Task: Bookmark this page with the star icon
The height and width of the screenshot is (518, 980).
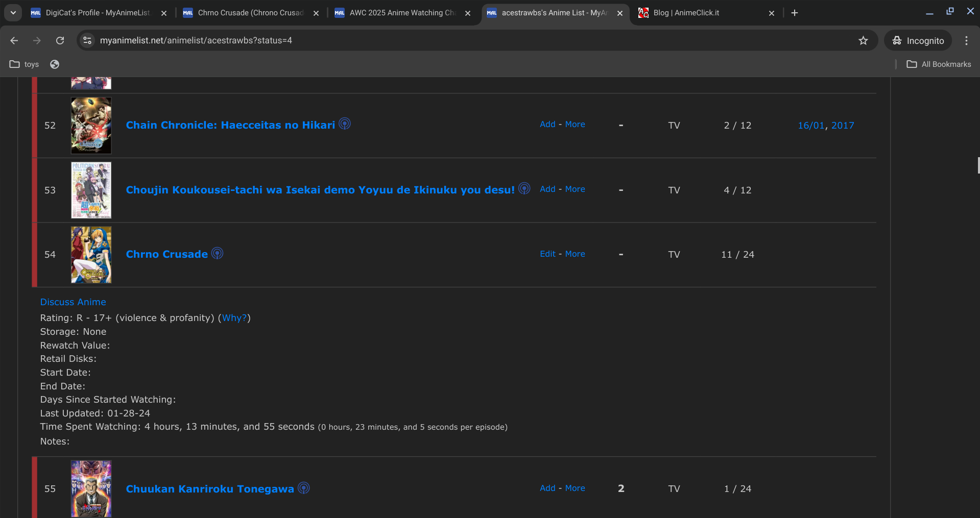Action: [863, 41]
